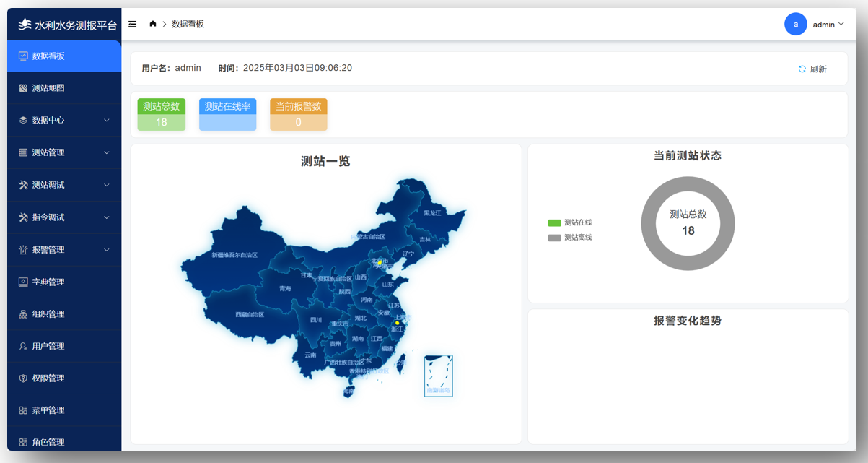Expand the 测站调试 submenu chevron
This screenshot has width=868, height=463.
107,185
